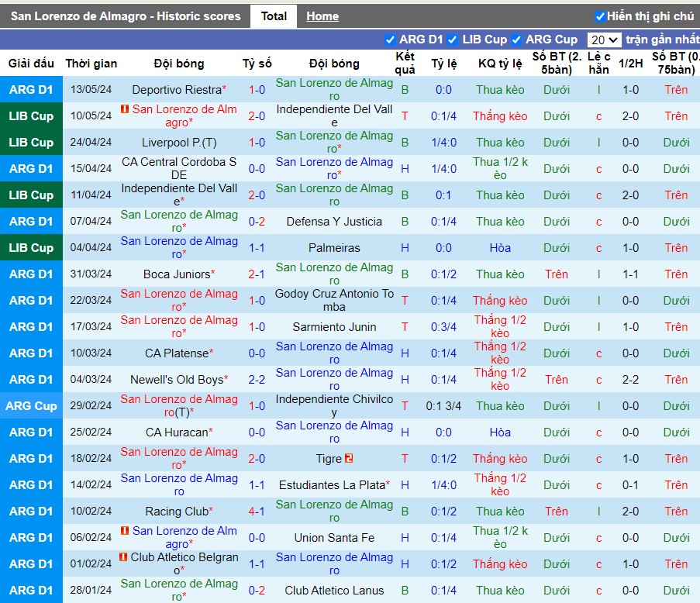This screenshot has width=700, height=603.
Task: Click the Kết quả column header
Action: 405,63
